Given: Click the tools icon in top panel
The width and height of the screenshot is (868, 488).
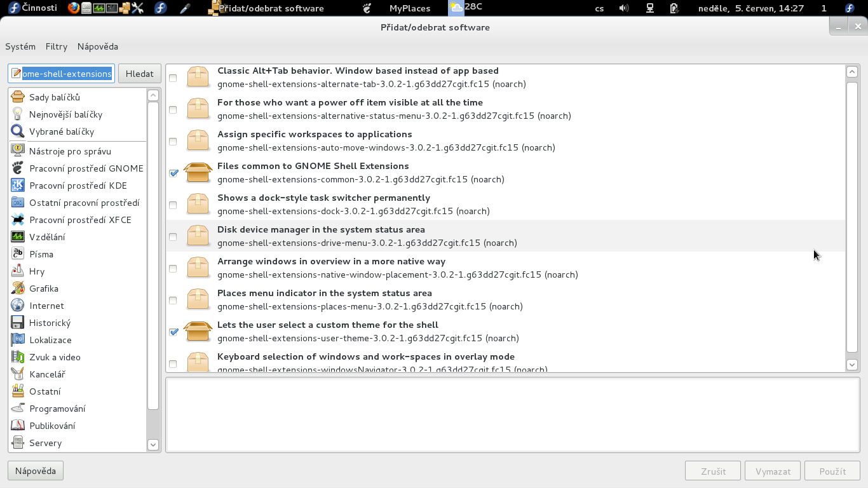Looking at the screenshot, I should [138, 8].
